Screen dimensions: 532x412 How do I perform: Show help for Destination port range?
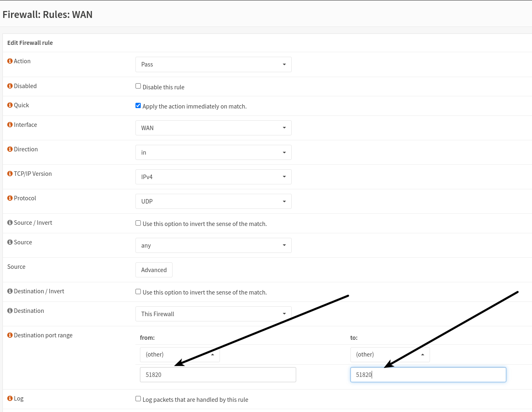(x=10, y=335)
